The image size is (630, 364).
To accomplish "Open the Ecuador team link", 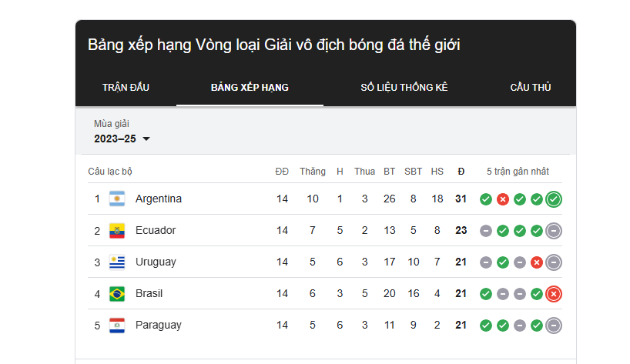I will pos(156,230).
